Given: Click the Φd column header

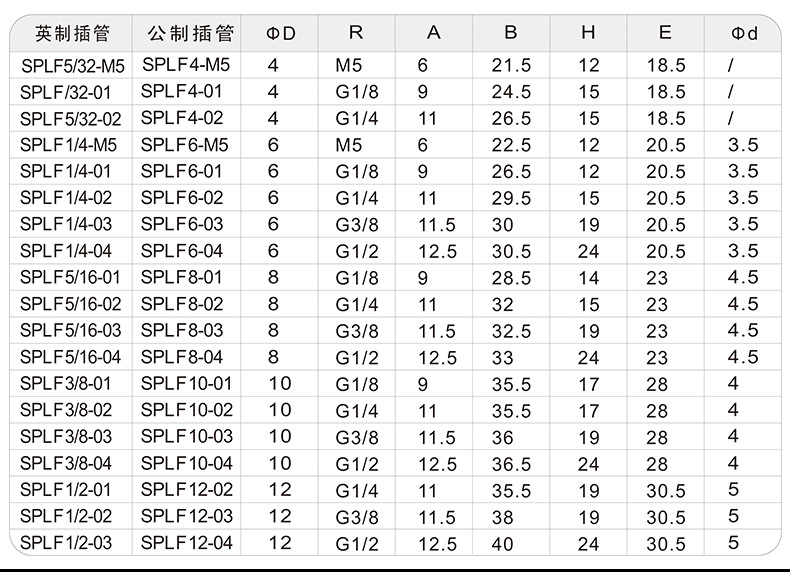Looking at the screenshot, I should [x=745, y=34].
